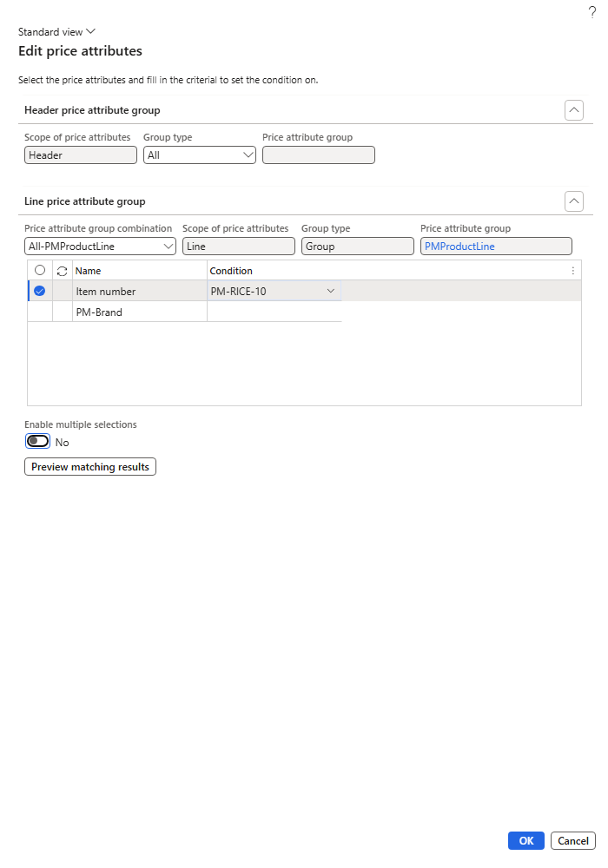This screenshot has height=868, width=608.
Task: Toggle select-all circle in grid header
Action: tap(40, 270)
